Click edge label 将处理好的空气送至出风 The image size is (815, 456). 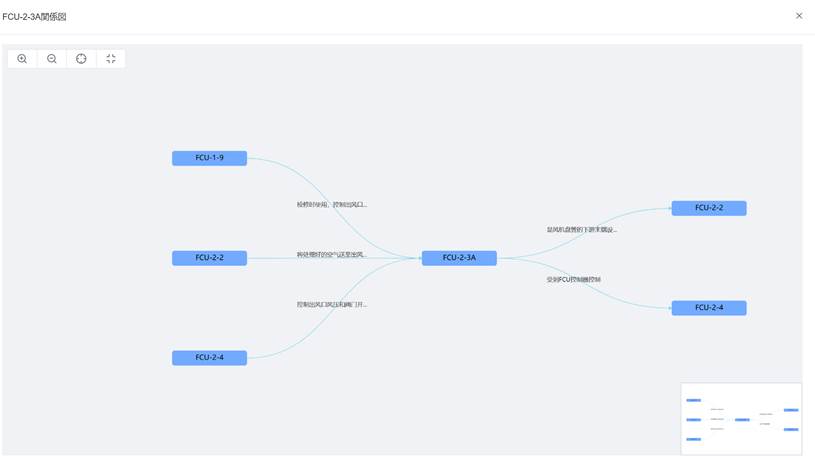(x=331, y=254)
